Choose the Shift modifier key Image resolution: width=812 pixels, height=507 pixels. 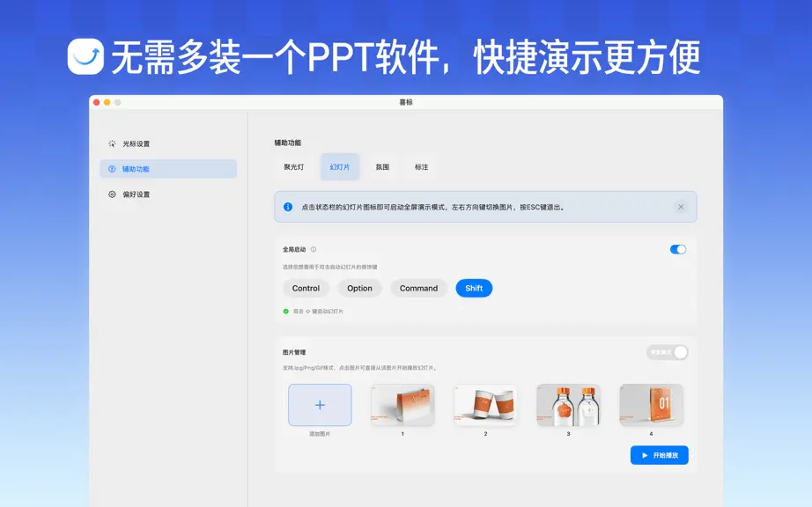[x=474, y=288]
